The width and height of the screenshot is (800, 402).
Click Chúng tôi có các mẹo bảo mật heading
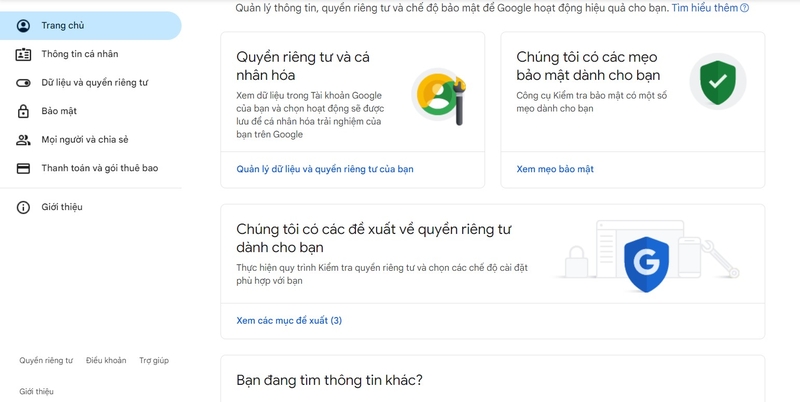(588, 66)
